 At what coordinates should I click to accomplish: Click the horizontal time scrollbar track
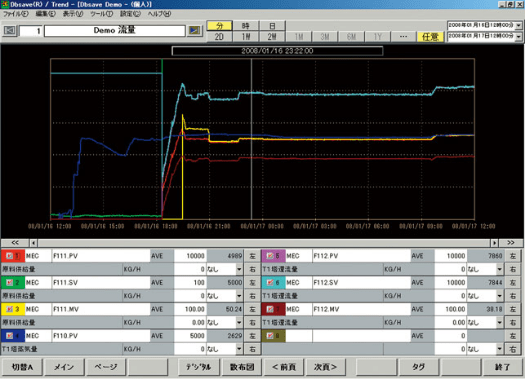(x=264, y=242)
